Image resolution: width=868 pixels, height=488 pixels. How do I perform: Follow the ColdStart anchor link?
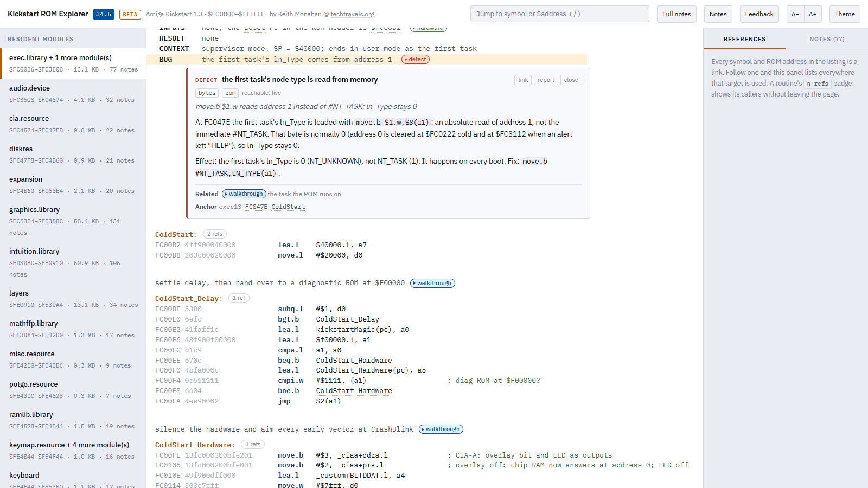288,207
